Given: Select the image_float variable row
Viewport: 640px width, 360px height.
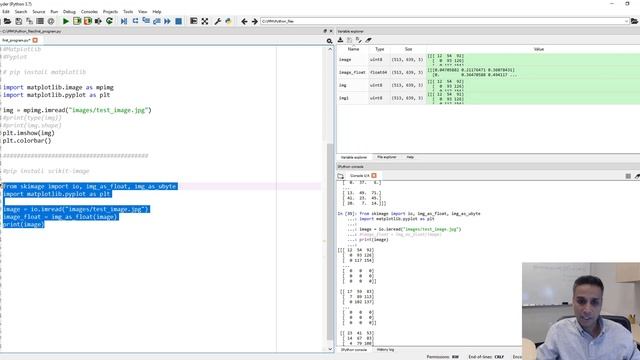Looking at the screenshot, I should pos(489,72).
